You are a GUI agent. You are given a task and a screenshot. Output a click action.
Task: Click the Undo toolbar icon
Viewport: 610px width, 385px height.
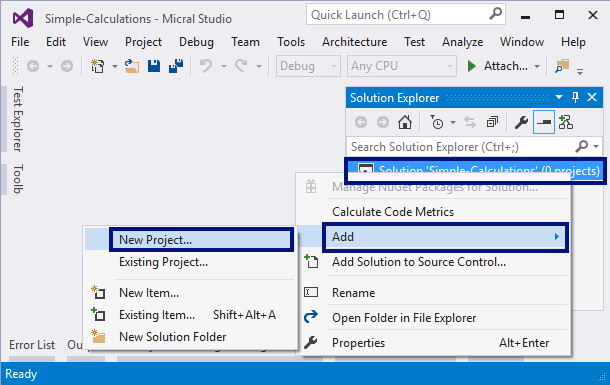[x=206, y=66]
